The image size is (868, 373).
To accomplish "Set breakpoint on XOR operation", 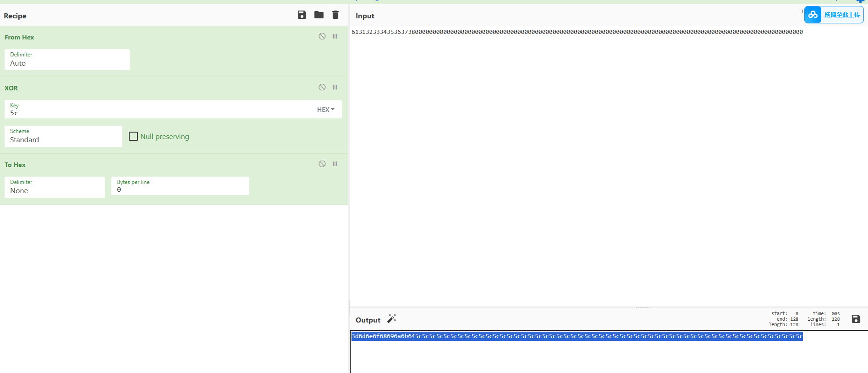I will pos(335,88).
